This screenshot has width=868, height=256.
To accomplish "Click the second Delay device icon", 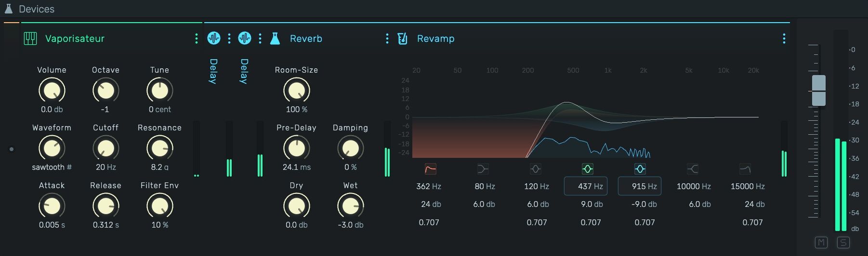I will click(x=245, y=38).
